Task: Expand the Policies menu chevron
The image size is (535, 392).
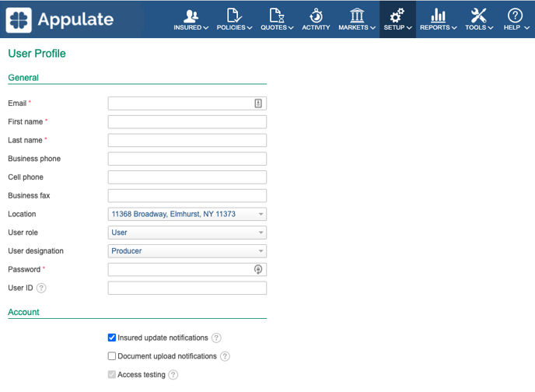Action: (x=250, y=28)
